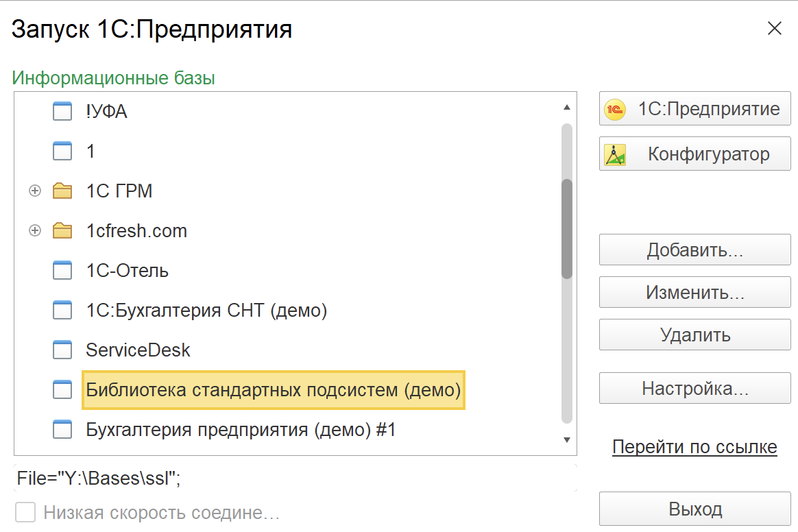Screen dimensions: 798x532
Task: Click the Удалить button
Action: point(694,335)
